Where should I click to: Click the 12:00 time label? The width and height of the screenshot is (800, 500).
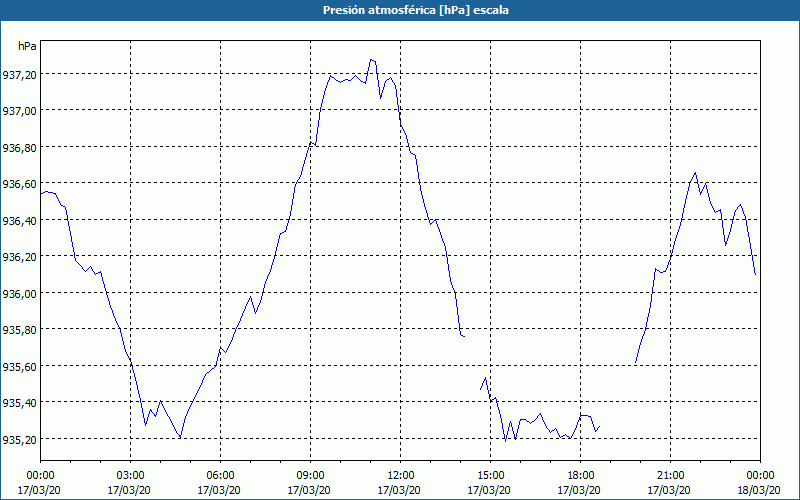pyautogui.click(x=401, y=476)
